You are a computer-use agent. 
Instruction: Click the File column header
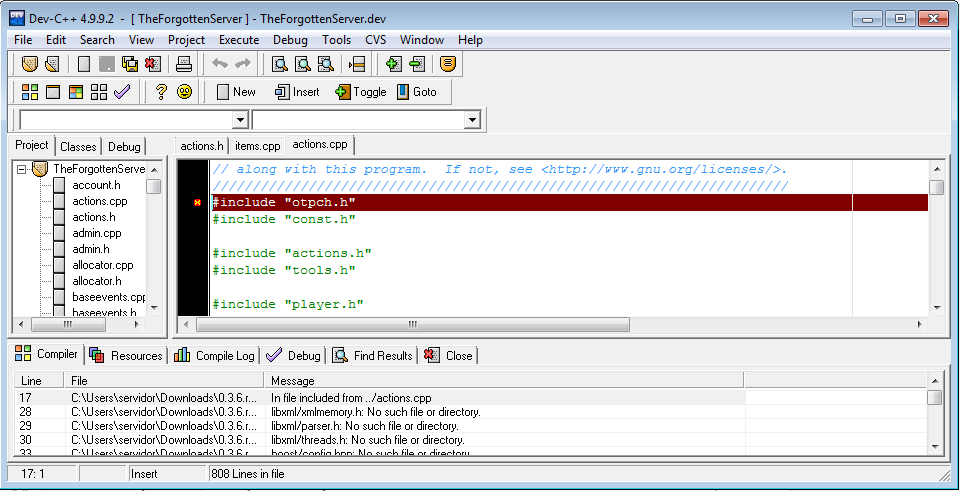coord(164,381)
